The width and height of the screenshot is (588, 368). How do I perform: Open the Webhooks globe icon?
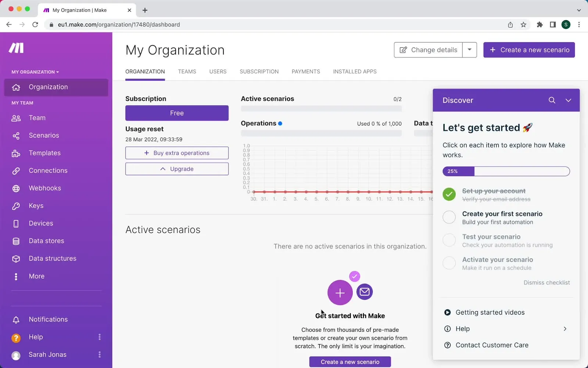[x=16, y=188]
